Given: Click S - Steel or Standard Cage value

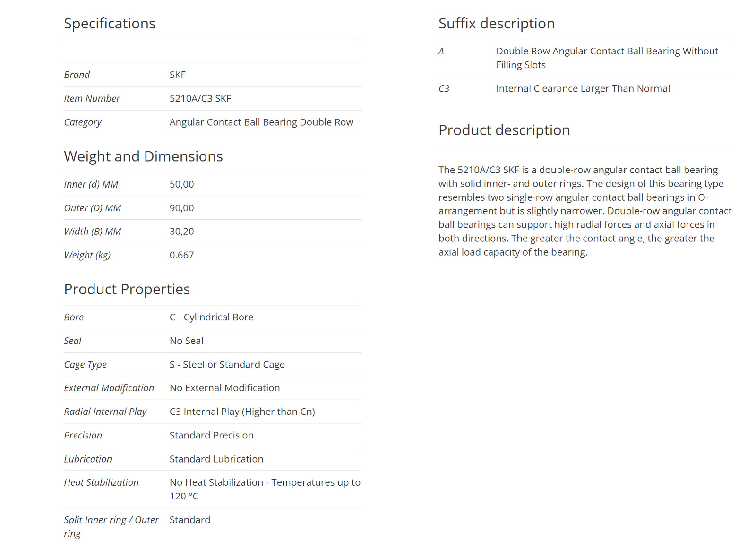Looking at the screenshot, I should click(x=227, y=364).
